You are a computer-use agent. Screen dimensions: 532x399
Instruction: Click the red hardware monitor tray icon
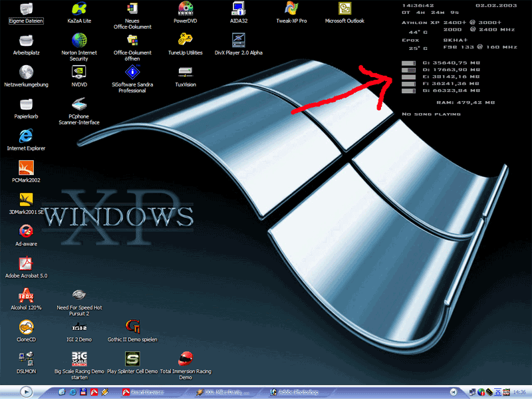(506, 392)
